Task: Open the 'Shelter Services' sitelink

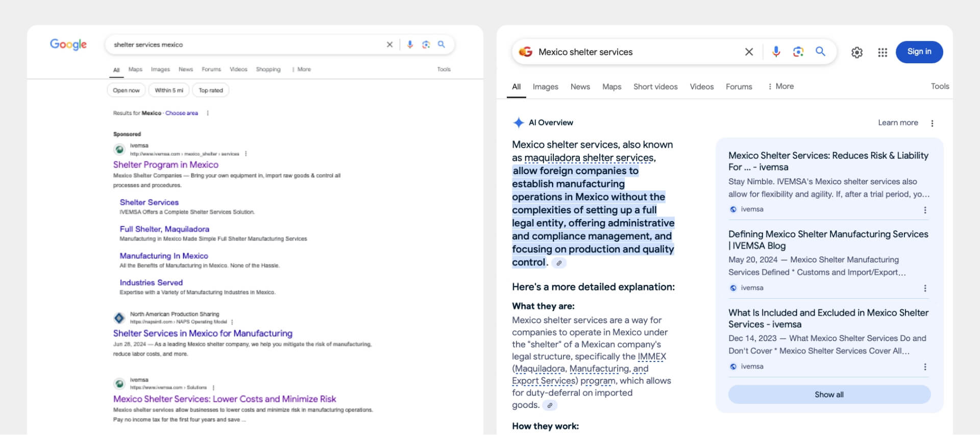Action: tap(149, 202)
